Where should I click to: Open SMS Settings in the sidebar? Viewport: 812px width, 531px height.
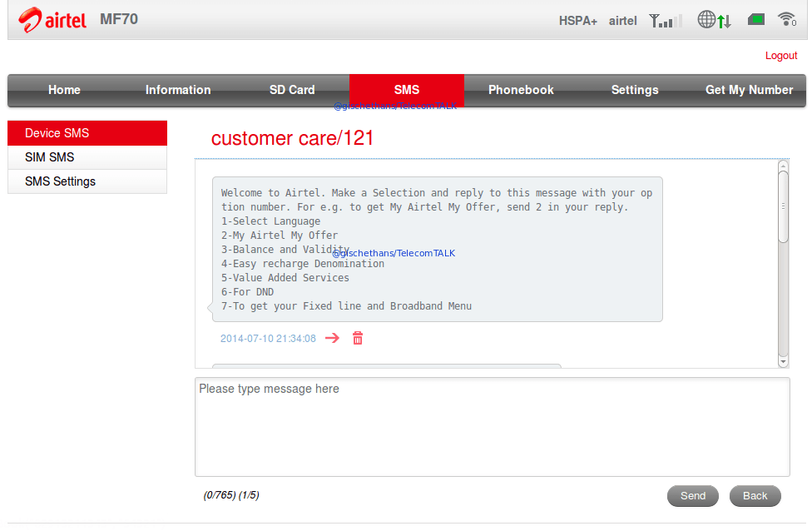point(87,181)
